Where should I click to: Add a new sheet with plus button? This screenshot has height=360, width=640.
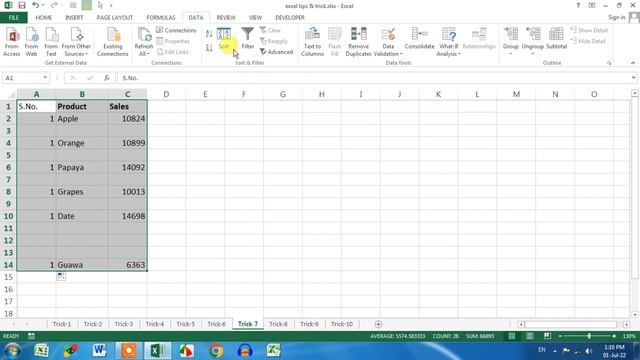378,324
